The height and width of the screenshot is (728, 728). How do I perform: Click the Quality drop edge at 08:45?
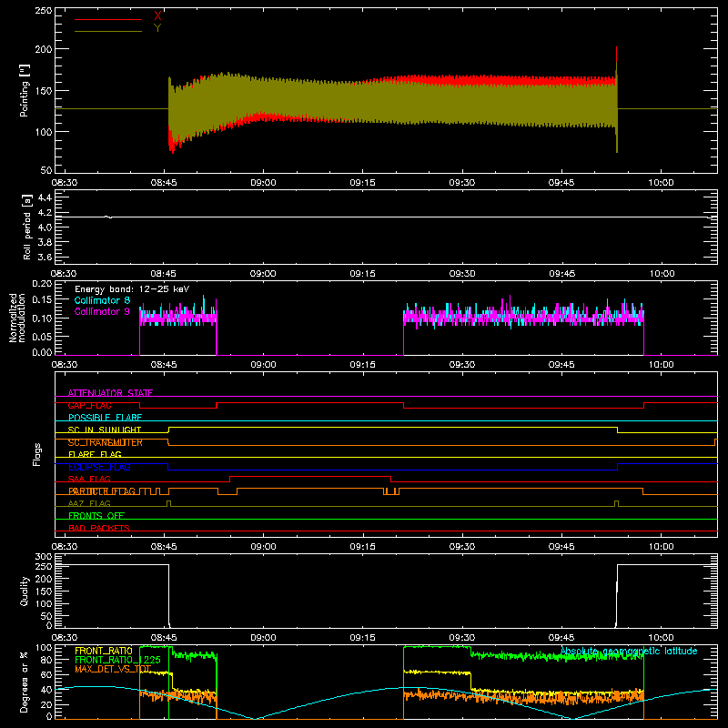(169, 595)
